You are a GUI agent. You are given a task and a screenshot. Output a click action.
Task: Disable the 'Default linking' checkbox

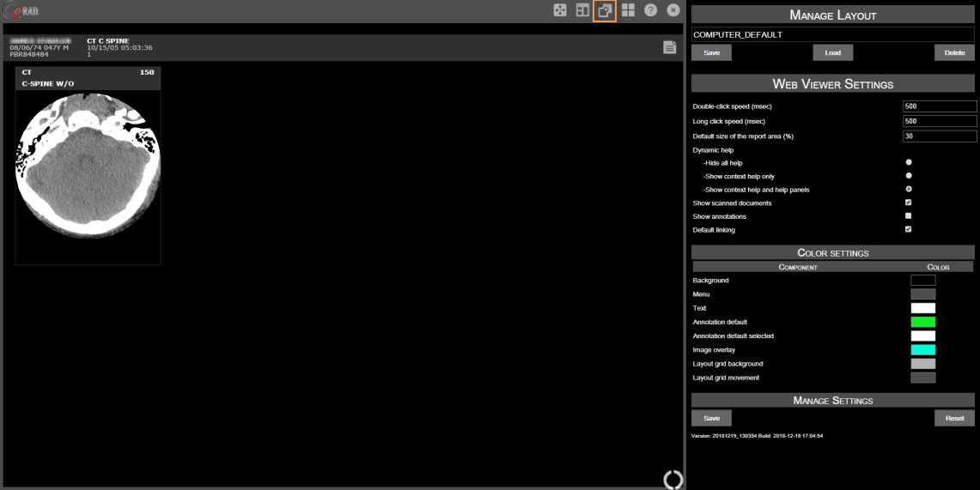tap(909, 230)
